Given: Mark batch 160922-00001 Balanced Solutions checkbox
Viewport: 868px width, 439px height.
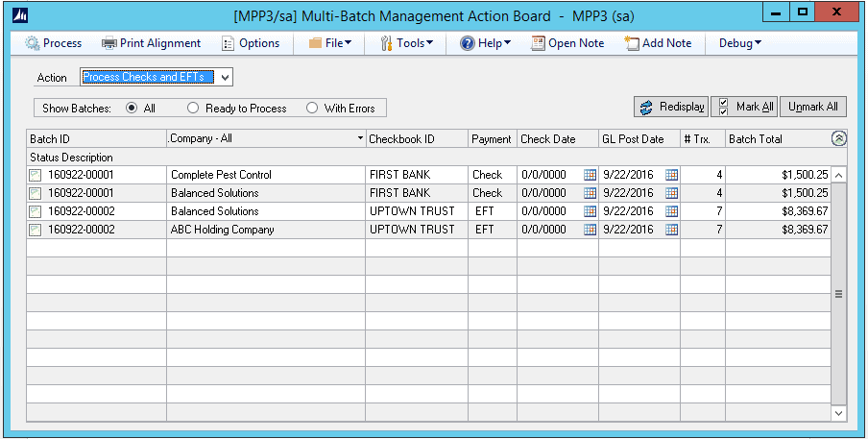Looking at the screenshot, I should 35,194.
